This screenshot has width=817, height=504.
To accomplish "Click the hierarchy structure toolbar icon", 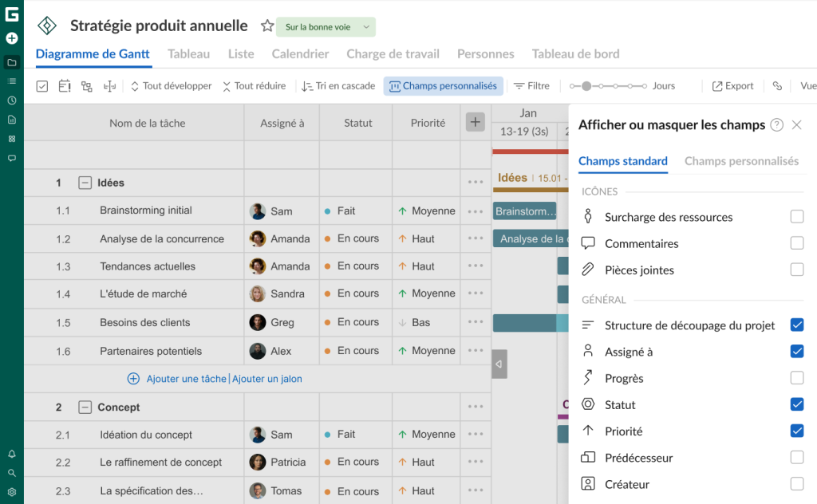I will point(86,86).
